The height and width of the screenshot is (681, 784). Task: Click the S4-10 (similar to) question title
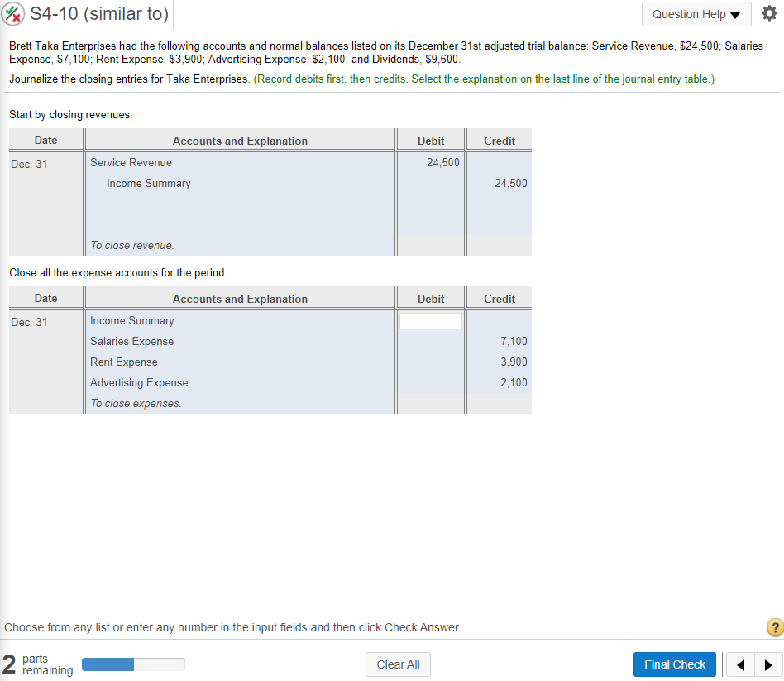click(x=99, y=13)
